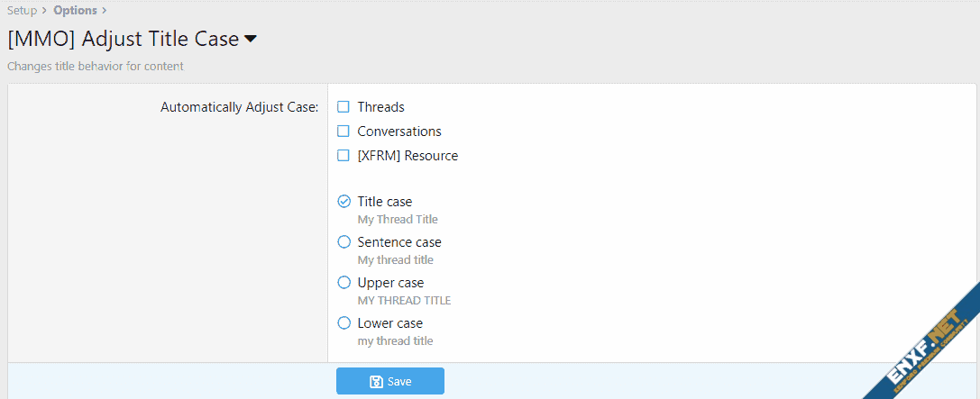Open the dropdown arrow beside the page title
The image size is (980, 399).
point(251,40)
